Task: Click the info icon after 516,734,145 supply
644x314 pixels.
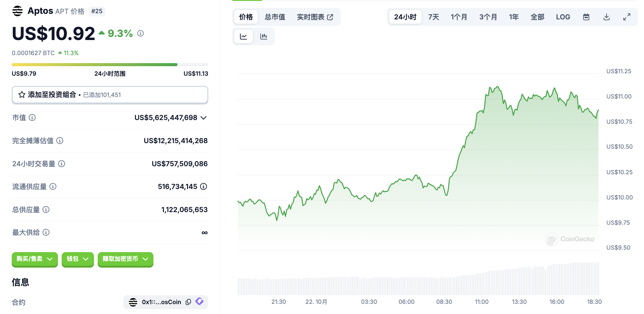Action: (x=204, y=187)
